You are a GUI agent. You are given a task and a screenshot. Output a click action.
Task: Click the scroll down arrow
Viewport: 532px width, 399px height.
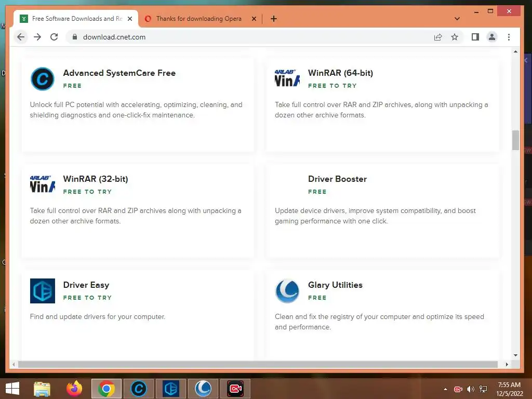point(515,355)
